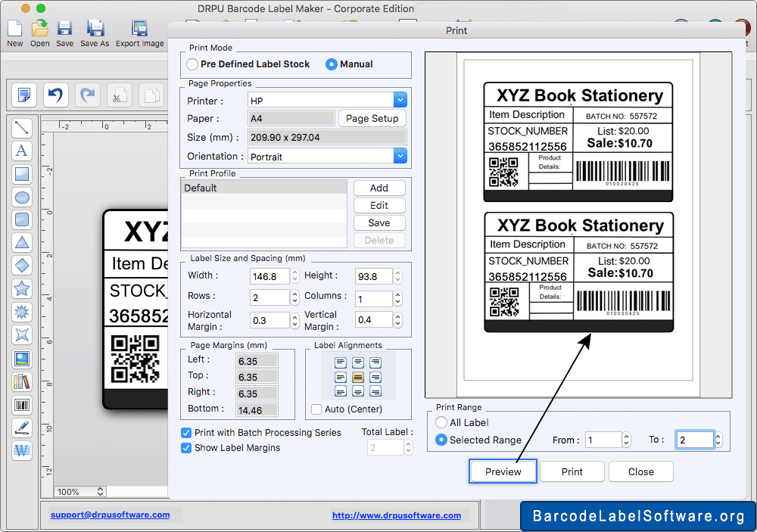
Task: Select the Ellipse shape tool
Action: [22, 197]
